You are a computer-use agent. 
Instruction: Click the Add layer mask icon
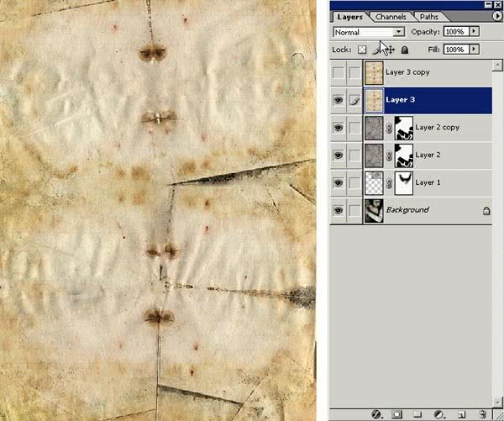[x=396, y=414]
